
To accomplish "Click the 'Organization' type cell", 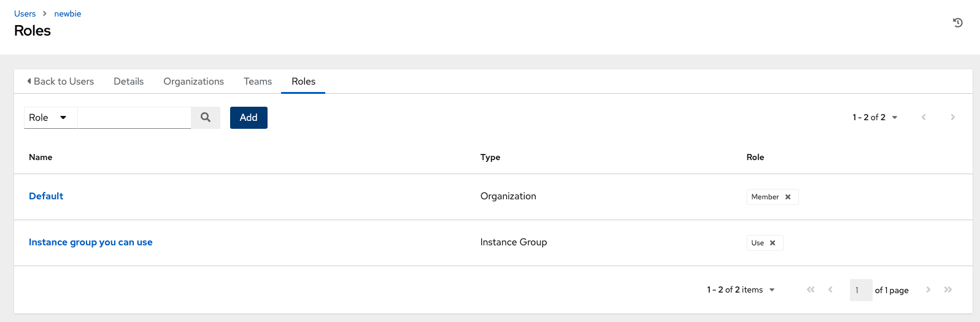I will (x=508, y=196).
